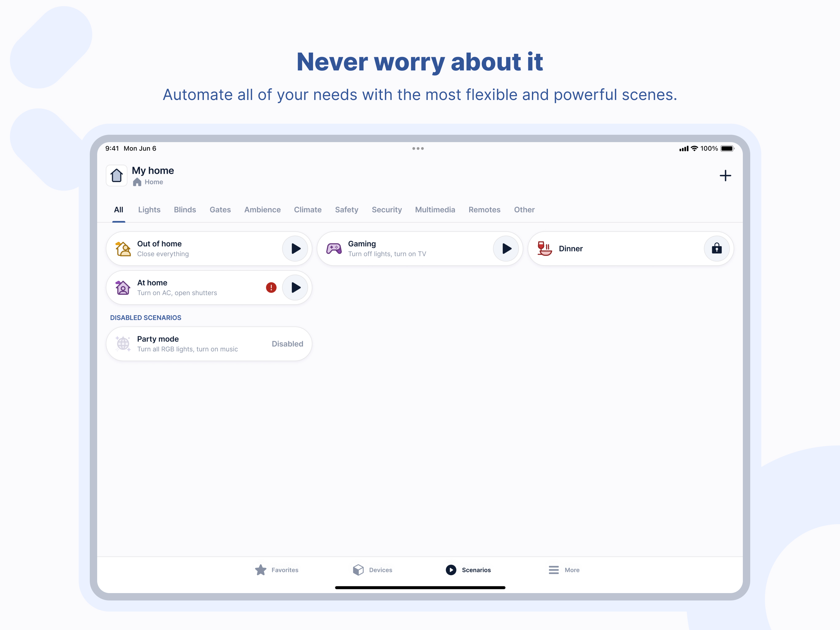The height and width of the screenshot is (630, 840).
Task: Open the Devices label in bottom bar
Action: 381,570
